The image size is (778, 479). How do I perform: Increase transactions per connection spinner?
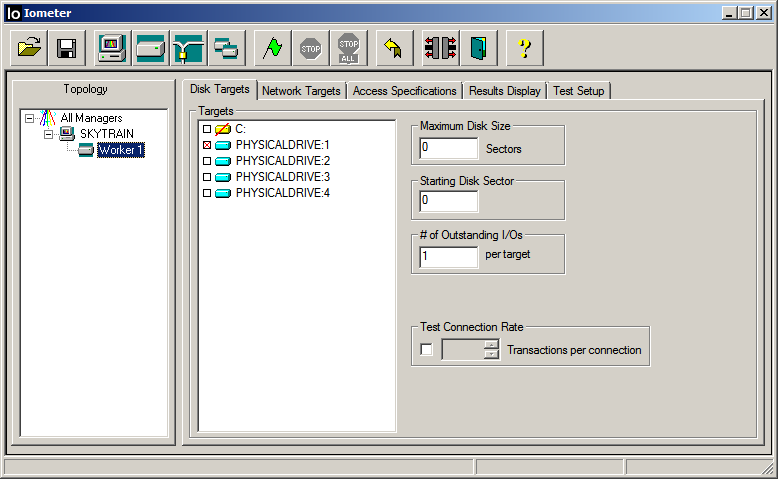[491, 344]
